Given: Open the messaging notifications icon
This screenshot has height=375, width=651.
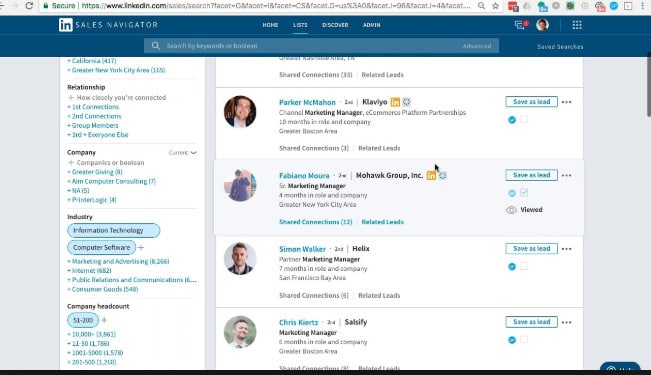Looking at the screenshot, I should pyautogui.click(x=521, y=25).
